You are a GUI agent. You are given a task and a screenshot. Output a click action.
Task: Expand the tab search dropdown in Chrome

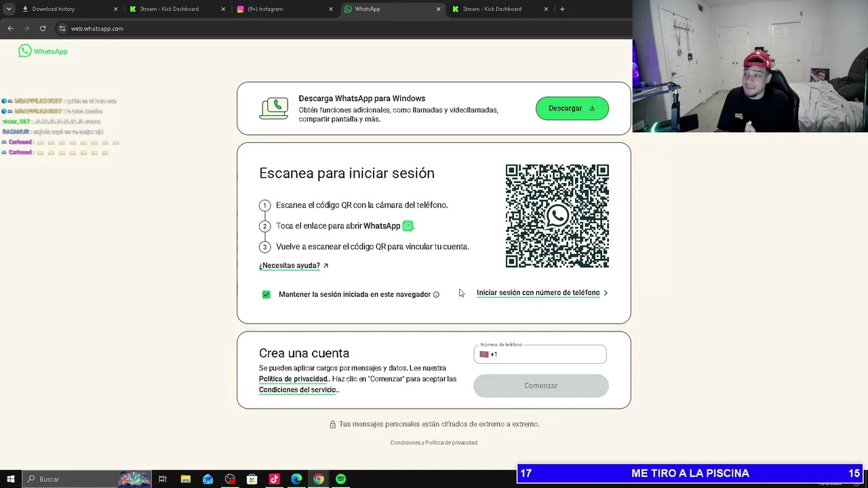[x=9, y=9]
